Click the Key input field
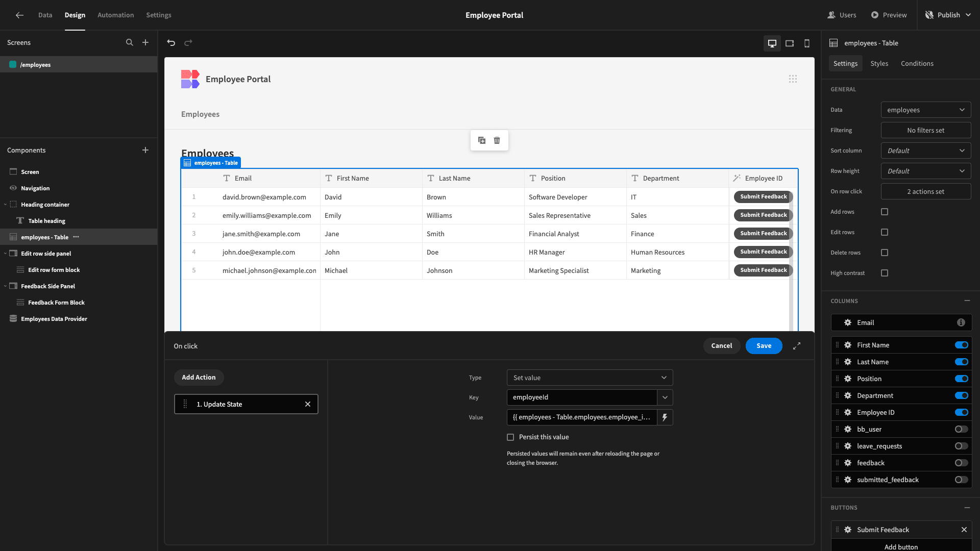Viewport: 980px width, 551px height. click(582, 397)
